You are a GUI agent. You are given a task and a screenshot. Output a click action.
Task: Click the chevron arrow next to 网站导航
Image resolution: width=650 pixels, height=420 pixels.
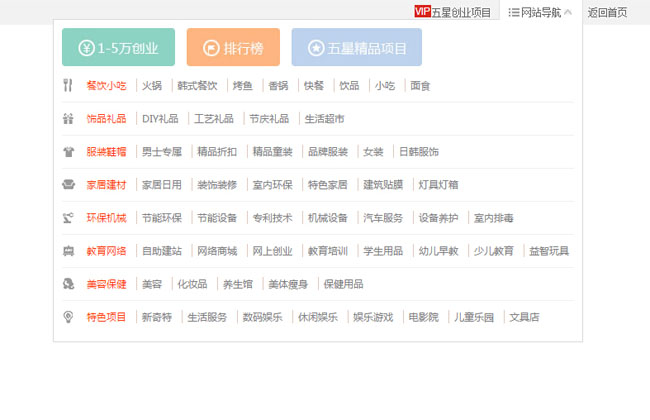click(x=568, y=12)
